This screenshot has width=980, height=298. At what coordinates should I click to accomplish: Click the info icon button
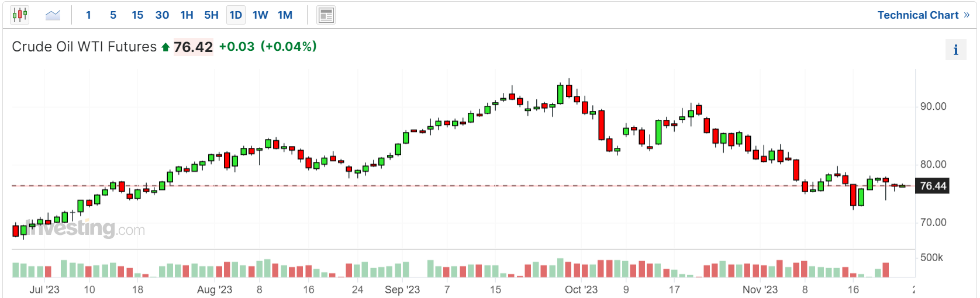pos(955,50)
